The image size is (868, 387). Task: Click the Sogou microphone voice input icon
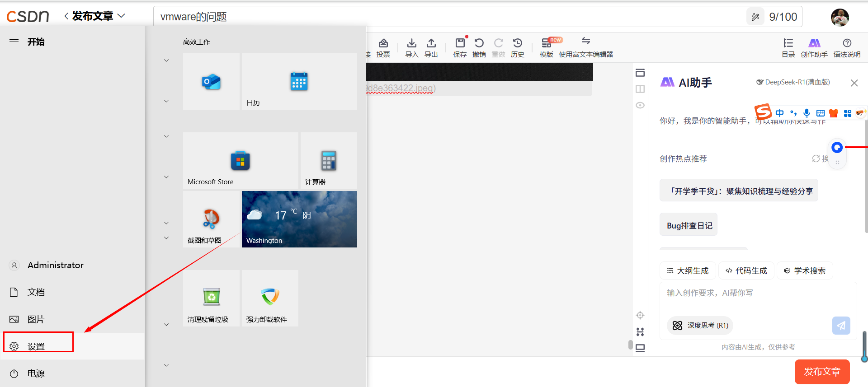807,113
